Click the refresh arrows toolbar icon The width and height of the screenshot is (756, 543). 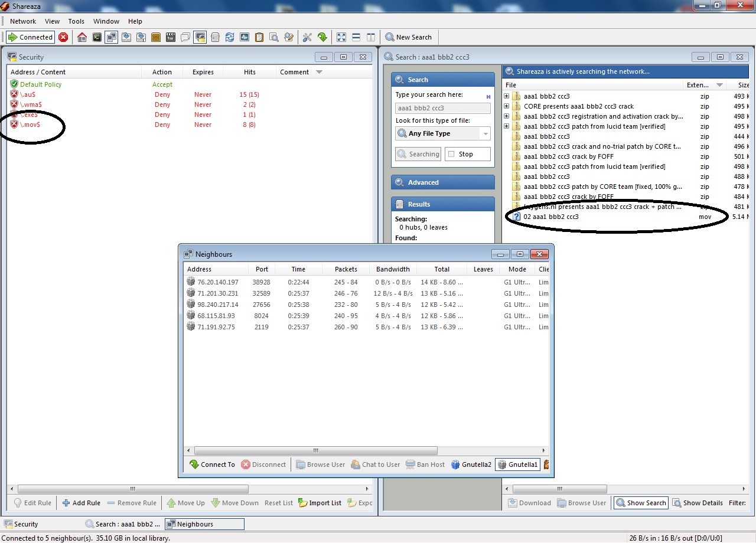click(230, 37)
